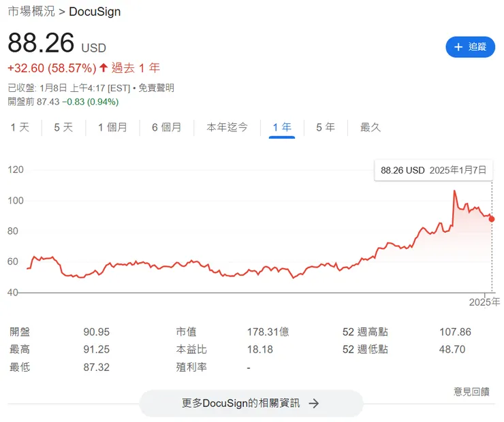The height and width of the screenshot is (422, 504).
Task: Click the +32.60 (58.57%) change text
Action: 52,68
